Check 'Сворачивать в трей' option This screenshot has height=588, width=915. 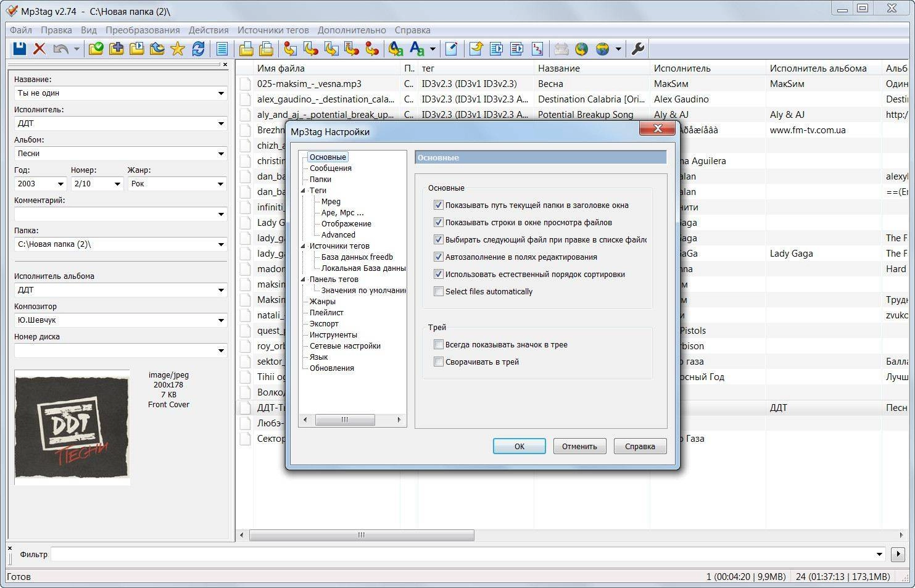pos(439,362)
